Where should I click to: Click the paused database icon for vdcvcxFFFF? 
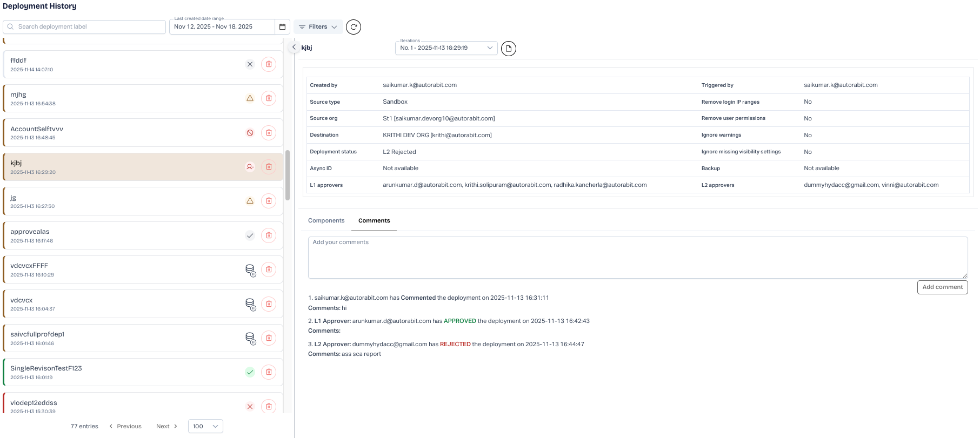[250, 270]
